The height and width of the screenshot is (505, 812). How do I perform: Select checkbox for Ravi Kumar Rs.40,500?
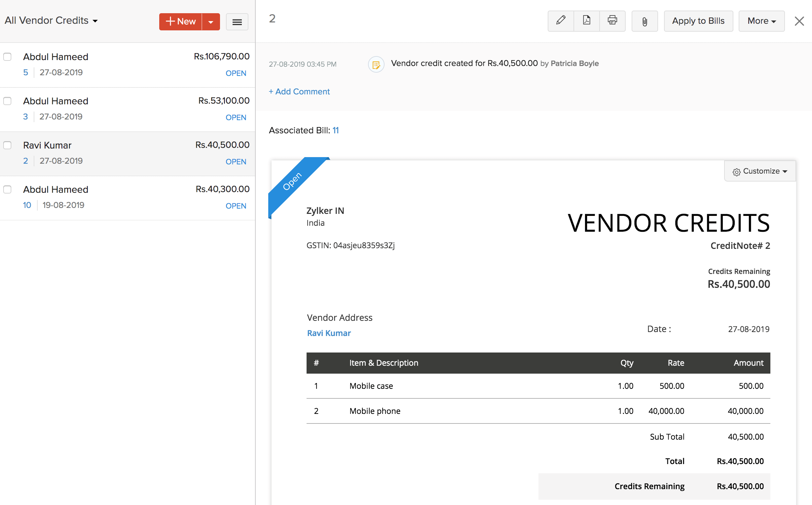8,145
